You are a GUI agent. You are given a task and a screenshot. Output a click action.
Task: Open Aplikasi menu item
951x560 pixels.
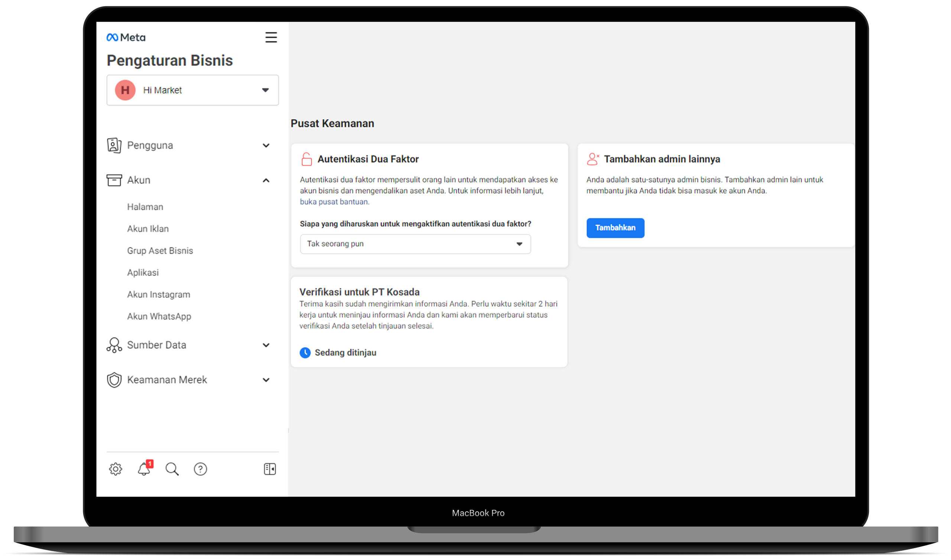pyautogui.click(x=143, y=273)
